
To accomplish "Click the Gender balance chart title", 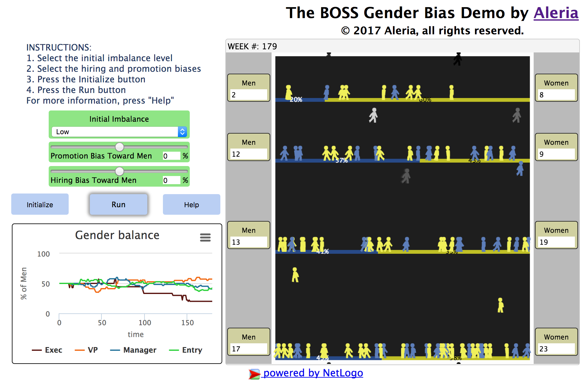I will point(117,235).
